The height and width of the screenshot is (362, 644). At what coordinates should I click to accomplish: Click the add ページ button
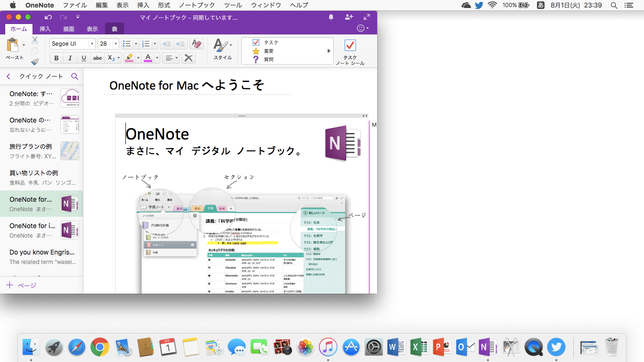(21, 285)
